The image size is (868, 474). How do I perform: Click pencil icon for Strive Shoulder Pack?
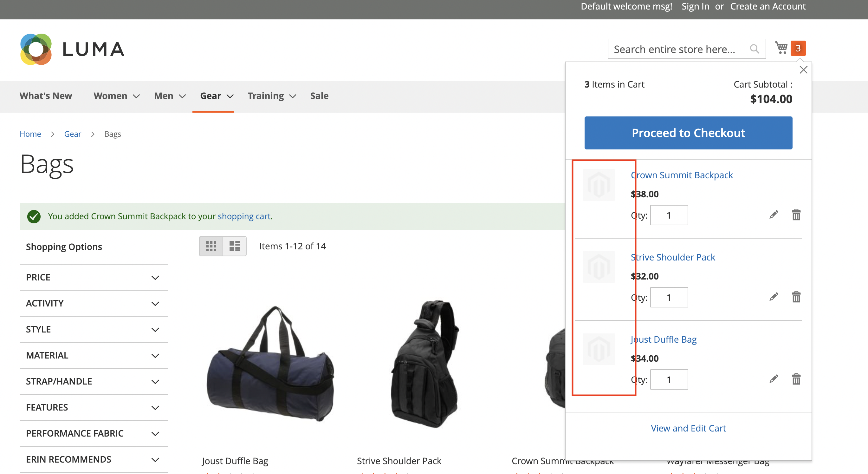(x=774, y=297)
